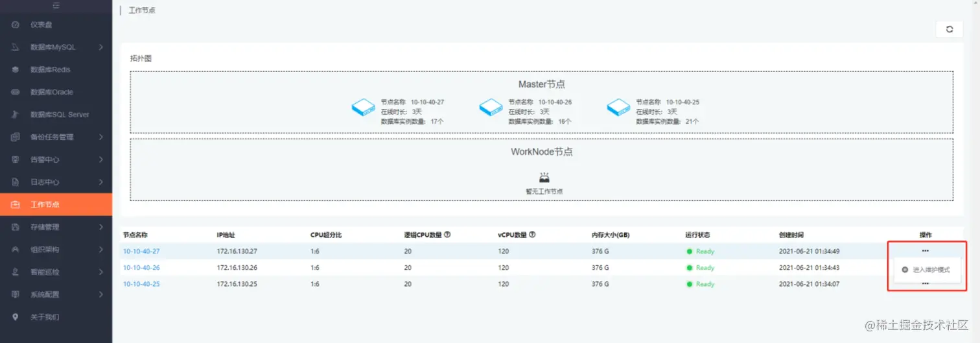Click the 节点名称 column header
This screenshot has width=980, height=343.
coord(135,235)
